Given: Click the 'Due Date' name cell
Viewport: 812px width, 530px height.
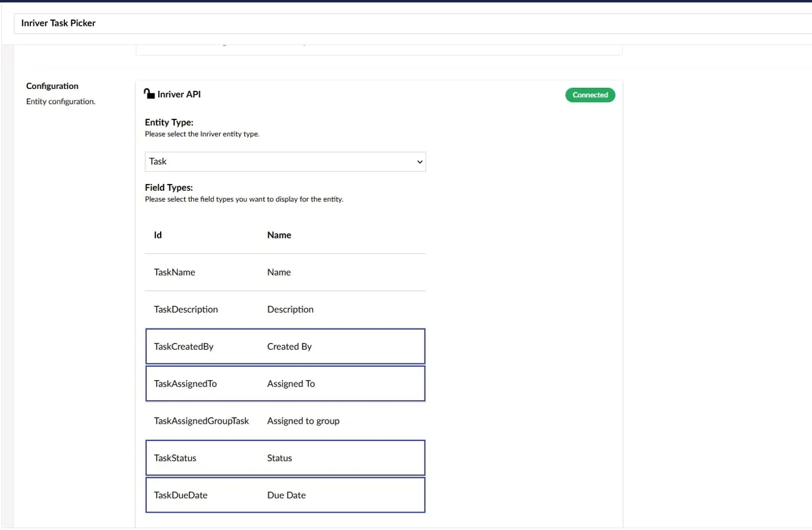Looking at the screenshot, I should pos(287,495).
